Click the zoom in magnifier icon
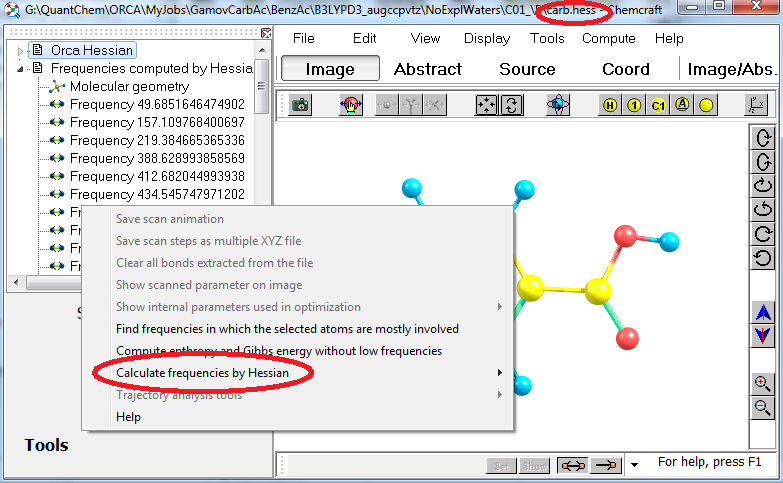783x483 pixels. [x=763, y=383]
